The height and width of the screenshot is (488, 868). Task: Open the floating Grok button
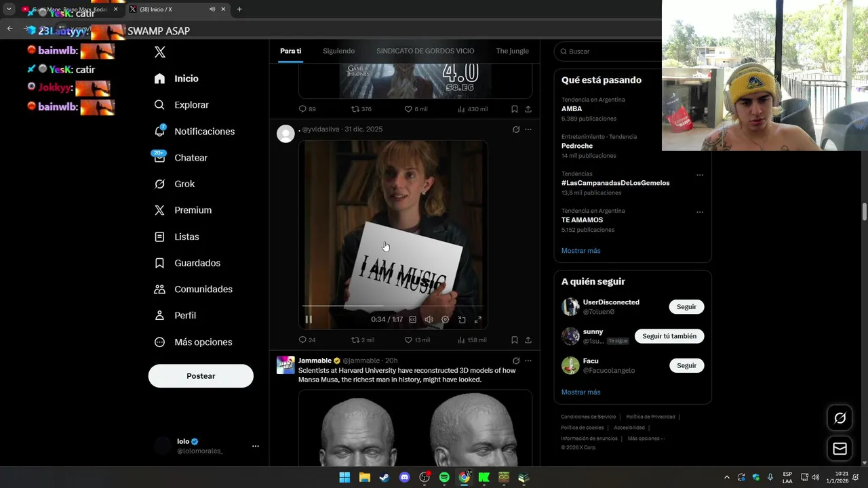840,418
